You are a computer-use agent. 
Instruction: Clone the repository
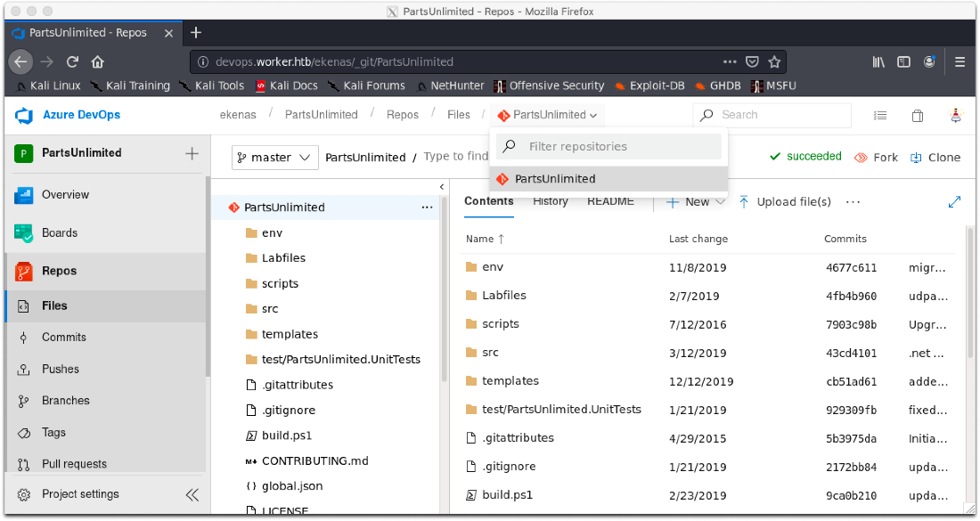coord(935,158)
